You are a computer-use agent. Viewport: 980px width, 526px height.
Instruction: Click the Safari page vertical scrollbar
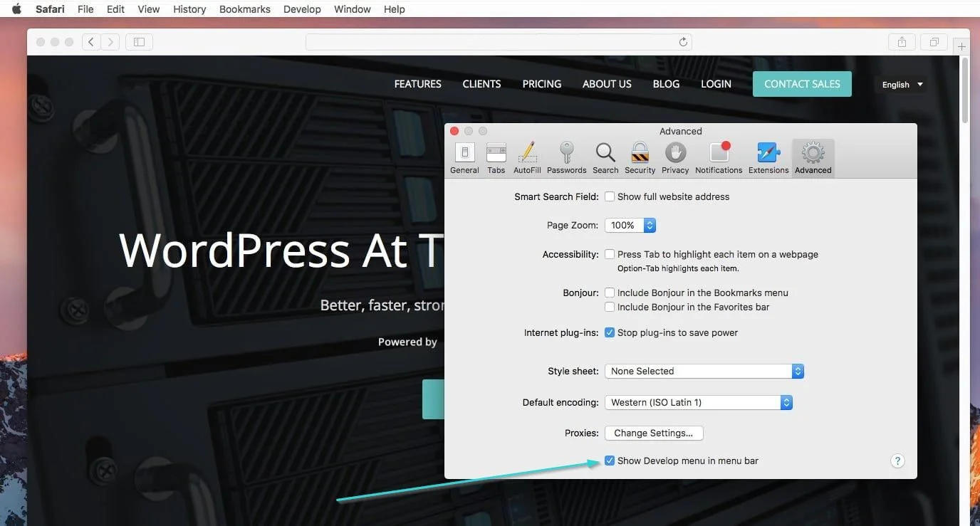(965, 91)
